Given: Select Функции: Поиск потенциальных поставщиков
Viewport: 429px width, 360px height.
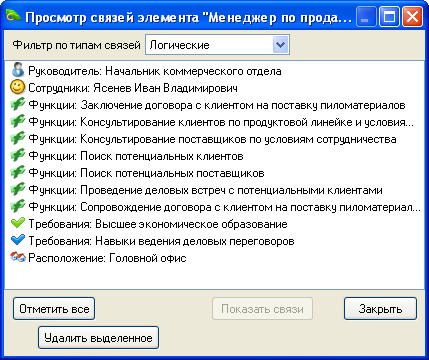Looking at the screenshot, I should click(146, 173).
